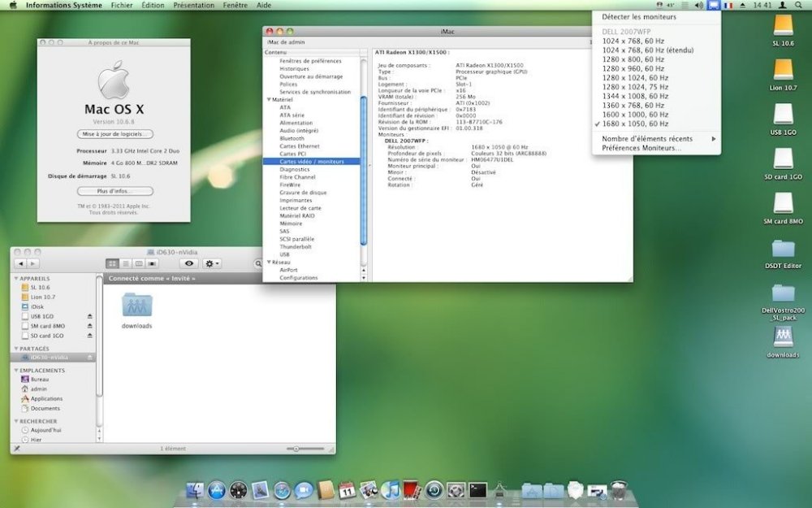Select the checked 1680 x 1050 resolution
The height and width of the screenshot is (508, 812).
[x=635, y=124]
